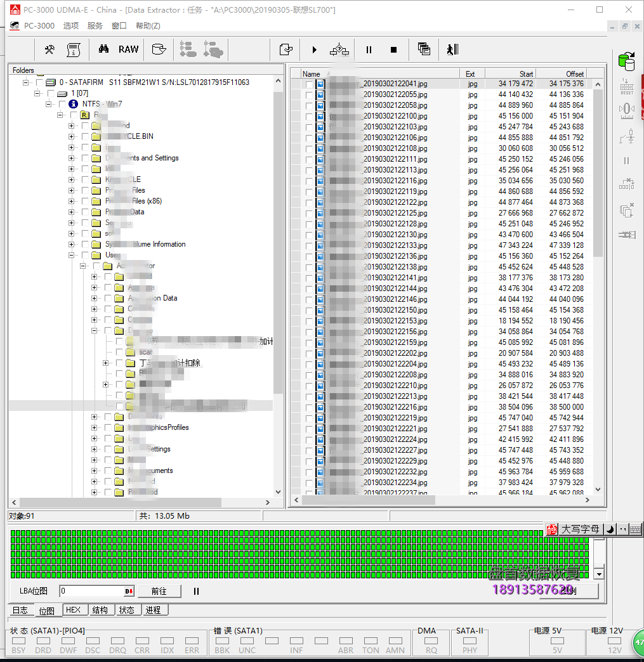Check the box for file 20190302122041.jpg
This screenshot has height=662, width=644.
pyautogui.click(x=309, y=84)
